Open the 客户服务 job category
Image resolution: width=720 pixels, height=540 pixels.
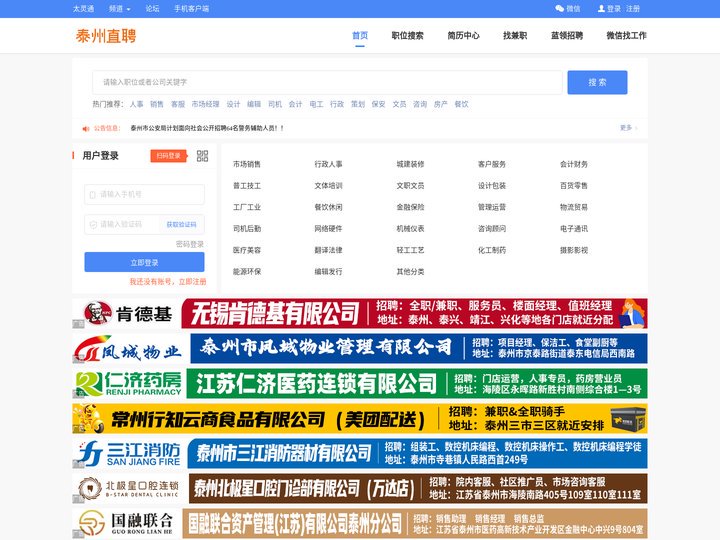tap(492, 164)
